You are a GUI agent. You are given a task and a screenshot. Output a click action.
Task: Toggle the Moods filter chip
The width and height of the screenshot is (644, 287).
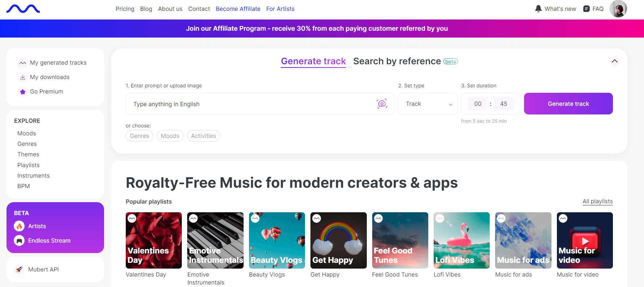click(x=170, y=136)
